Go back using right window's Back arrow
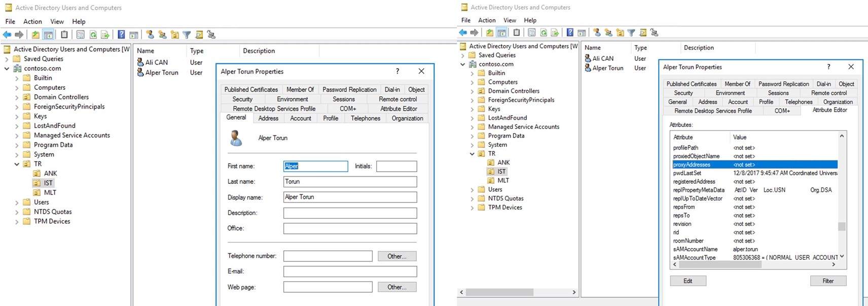The width and height of the screenshot is (868, 306). (463, 32)
